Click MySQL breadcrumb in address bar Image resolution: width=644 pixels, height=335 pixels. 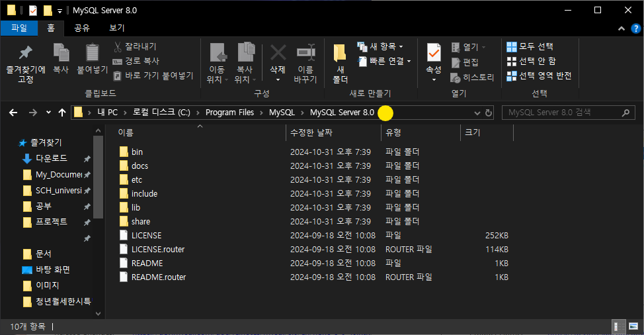[282, 113]
